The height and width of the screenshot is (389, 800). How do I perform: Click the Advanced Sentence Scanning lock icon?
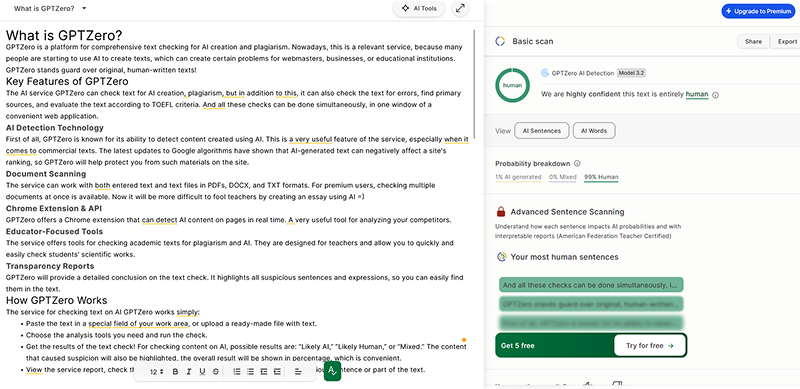coord(501,211)
